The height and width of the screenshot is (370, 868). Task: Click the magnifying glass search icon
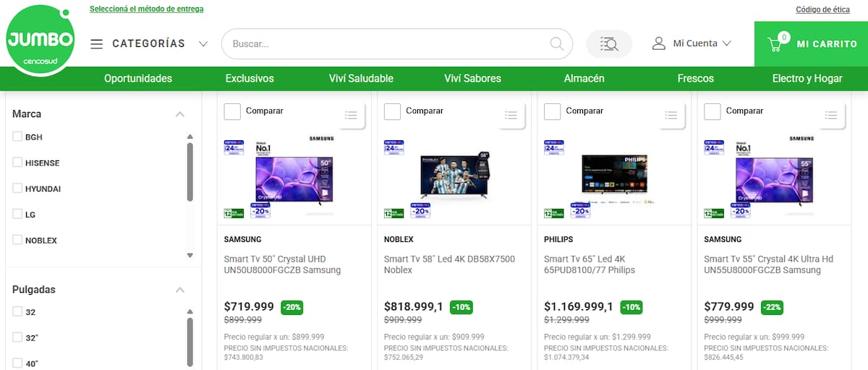(x=556, y=44)
